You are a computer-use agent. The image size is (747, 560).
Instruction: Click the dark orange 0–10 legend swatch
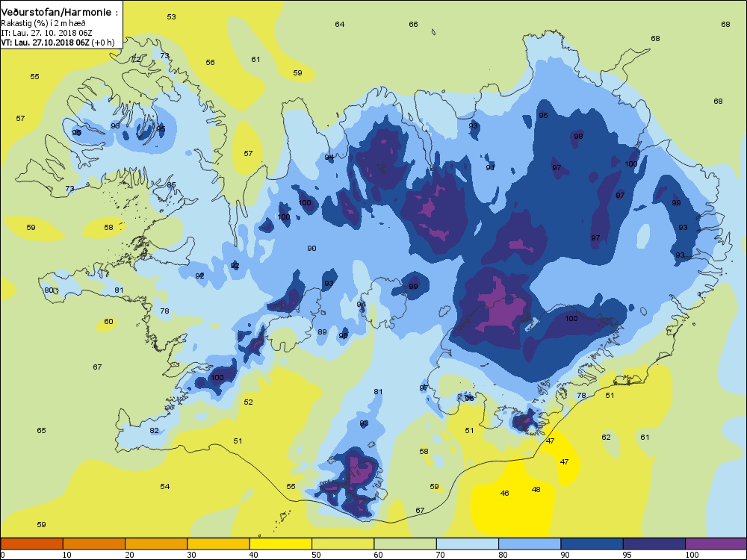[31, 544]
